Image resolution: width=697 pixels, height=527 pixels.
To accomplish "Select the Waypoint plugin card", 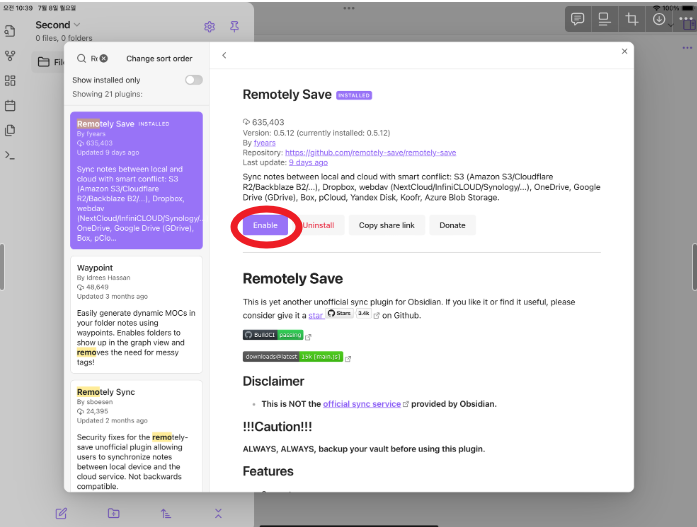I will 136,315.
